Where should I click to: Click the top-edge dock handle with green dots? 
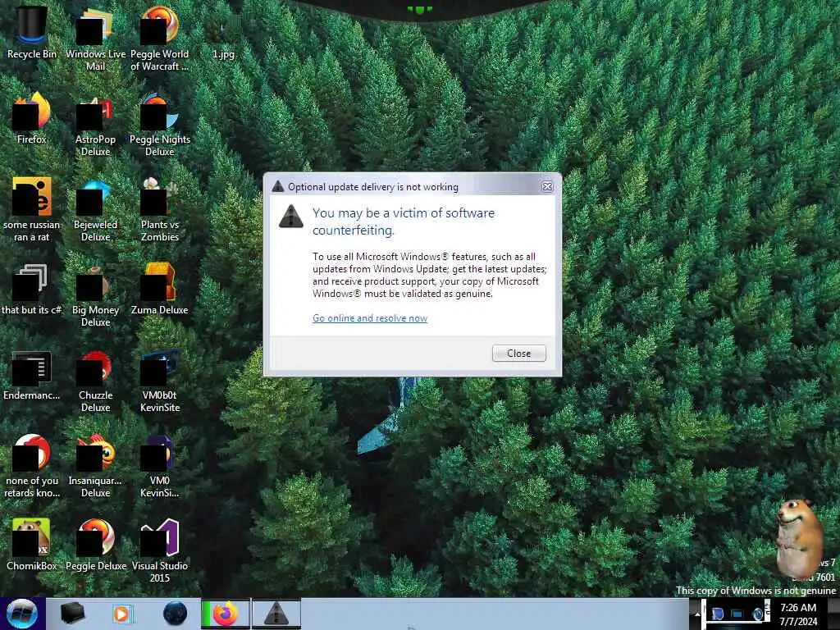click(x=419, y=9)
